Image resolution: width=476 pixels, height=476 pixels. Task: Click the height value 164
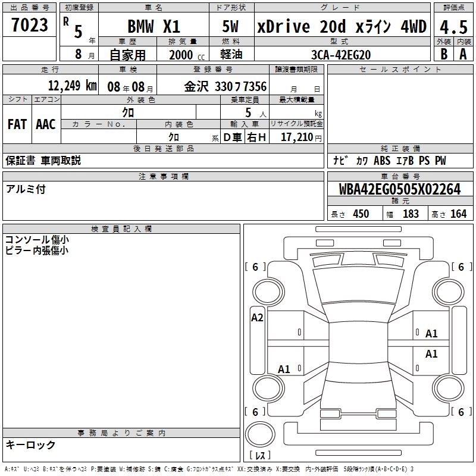pyautogui.click(x=458, y=214)
